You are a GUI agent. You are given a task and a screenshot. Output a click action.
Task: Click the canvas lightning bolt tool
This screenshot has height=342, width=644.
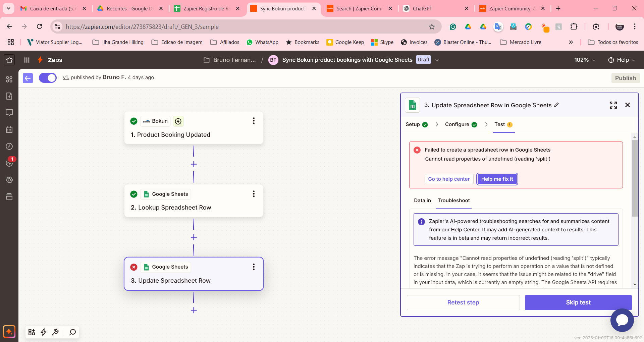click(x=44, y=332)
